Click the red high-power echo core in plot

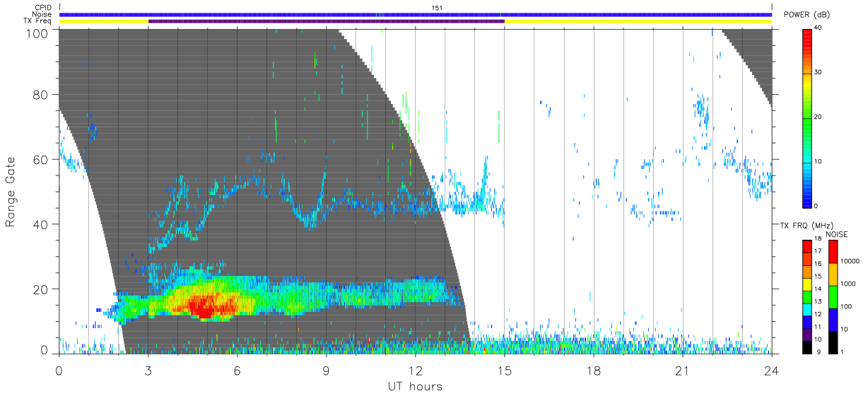(x=206, y=306)
